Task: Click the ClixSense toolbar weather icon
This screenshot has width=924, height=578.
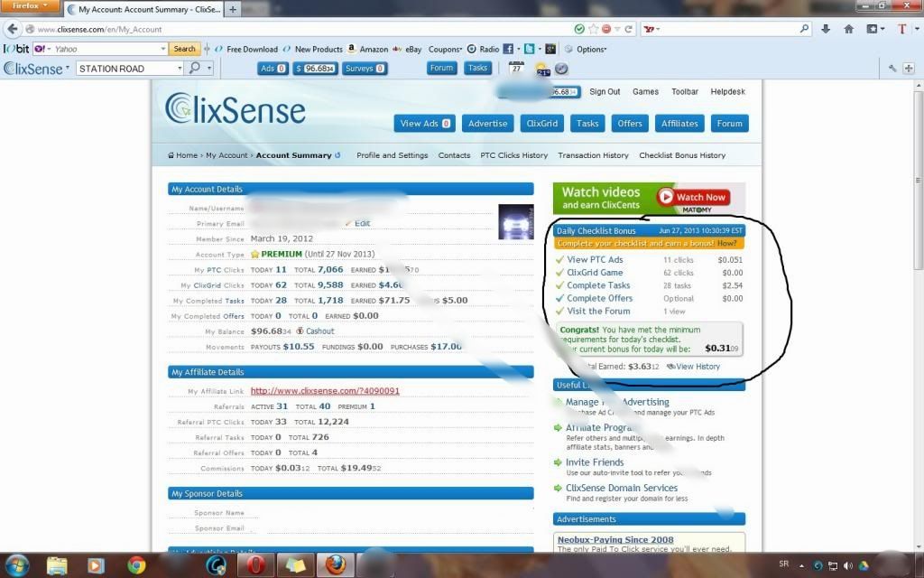Action: click(x=542, y=69)
